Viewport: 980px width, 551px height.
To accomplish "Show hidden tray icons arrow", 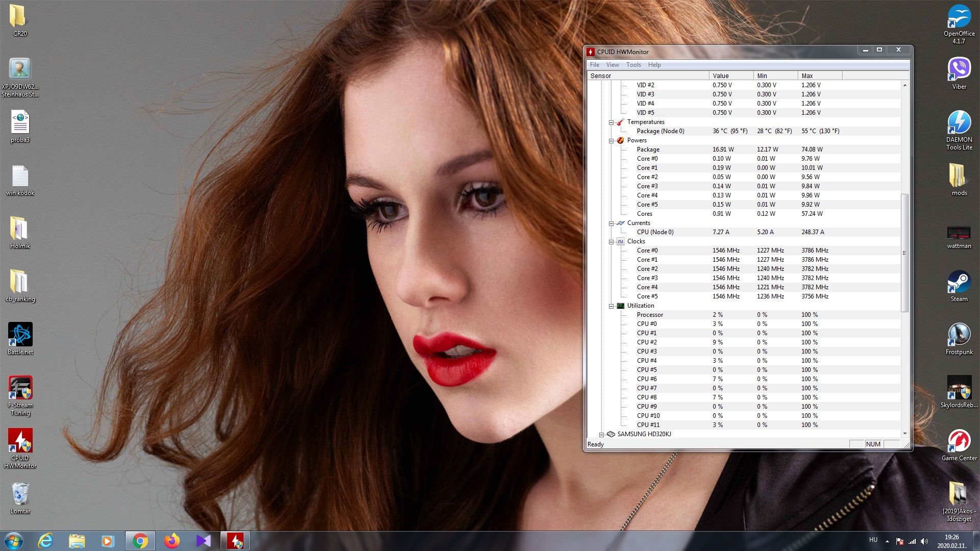I will [x=887, y=541].
